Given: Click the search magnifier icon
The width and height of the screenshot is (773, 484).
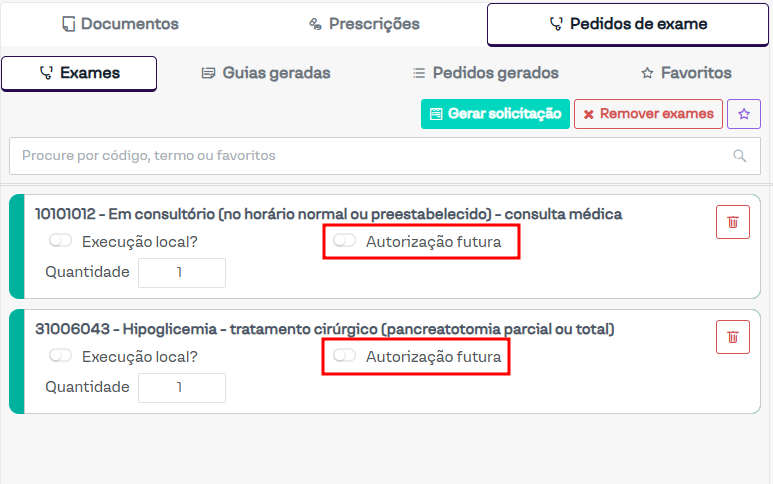Looking at the screenshot, I should pos(740,156).
